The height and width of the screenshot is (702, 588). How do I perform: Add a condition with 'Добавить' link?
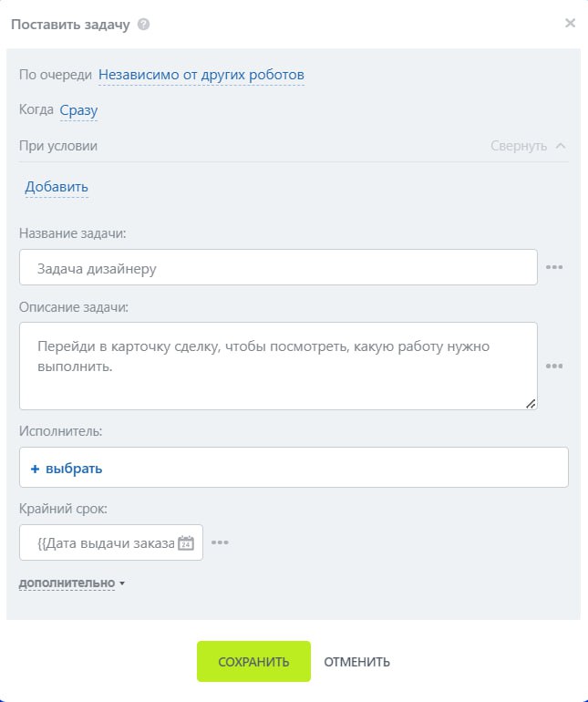point(57,187)
